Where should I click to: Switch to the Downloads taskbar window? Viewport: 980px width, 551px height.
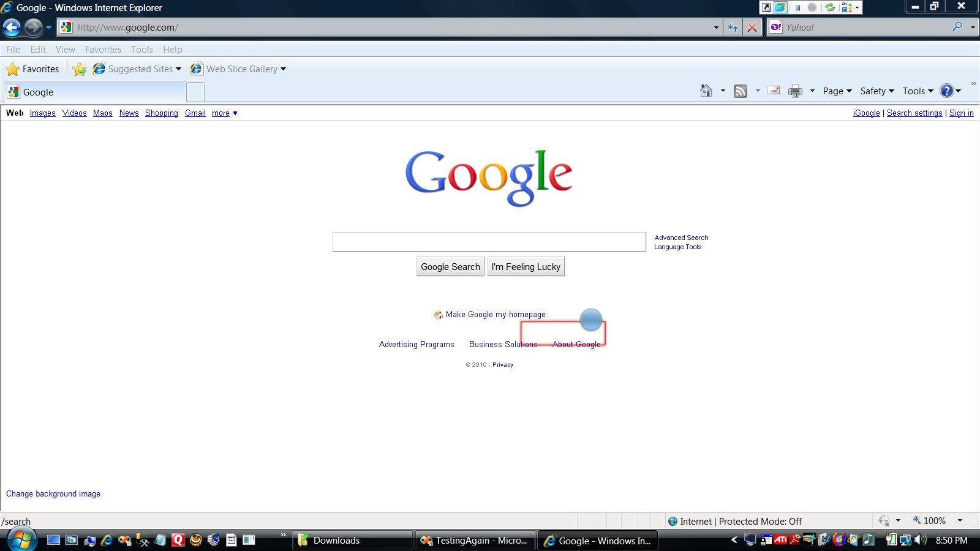click(352, 541)
